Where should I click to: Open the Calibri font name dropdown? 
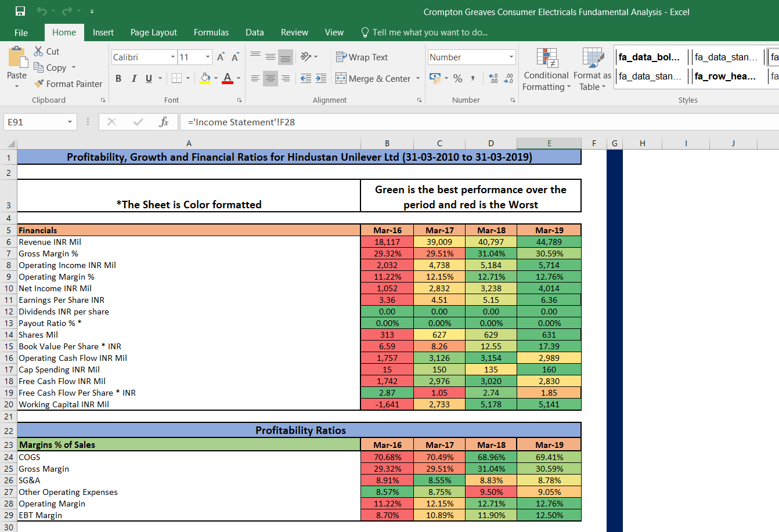tap(173, 57)
